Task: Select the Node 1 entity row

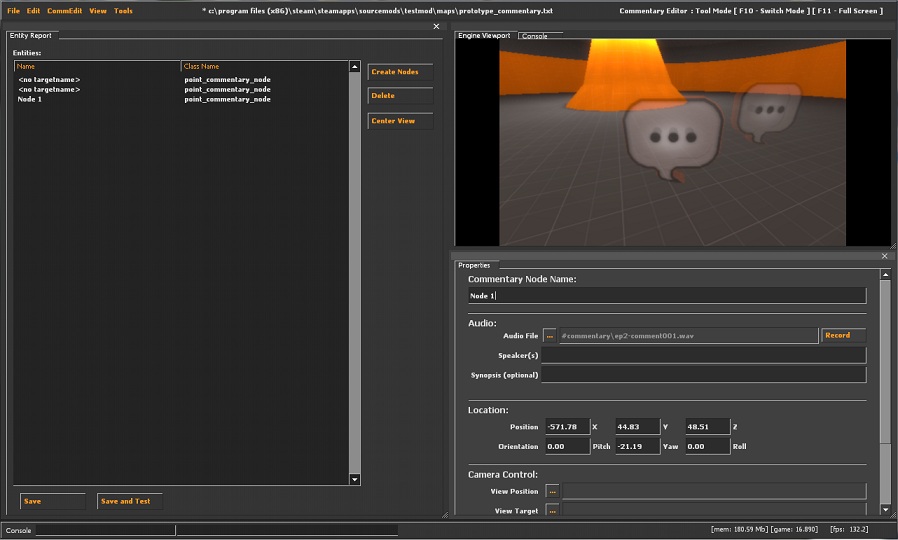Action: [x=182, y=99]
